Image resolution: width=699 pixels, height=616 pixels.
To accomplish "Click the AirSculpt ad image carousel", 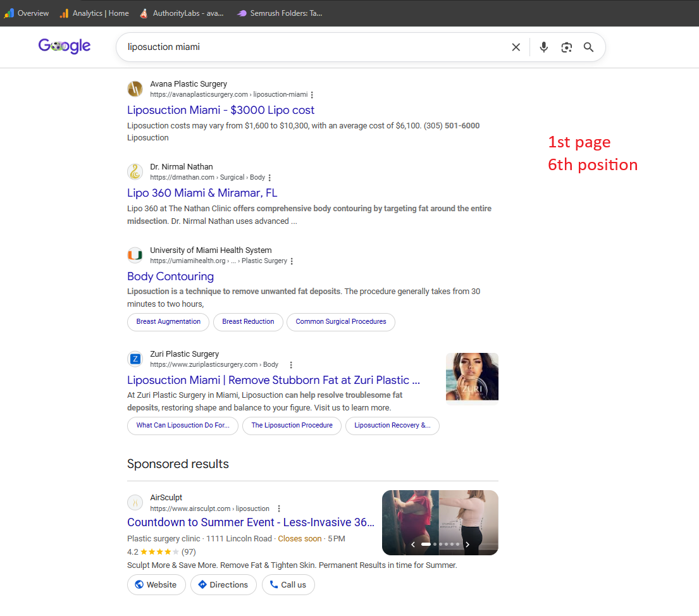I will [440, 523].
